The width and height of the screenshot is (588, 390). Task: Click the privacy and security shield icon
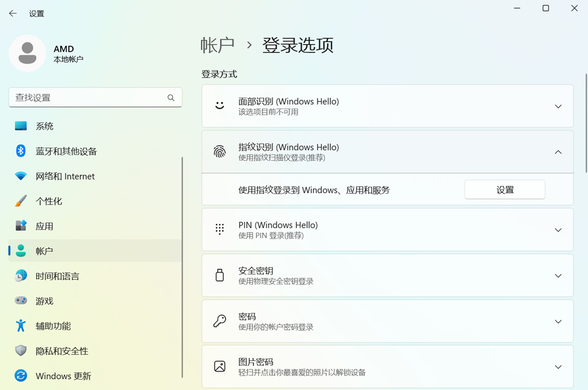tap(21, 351)
